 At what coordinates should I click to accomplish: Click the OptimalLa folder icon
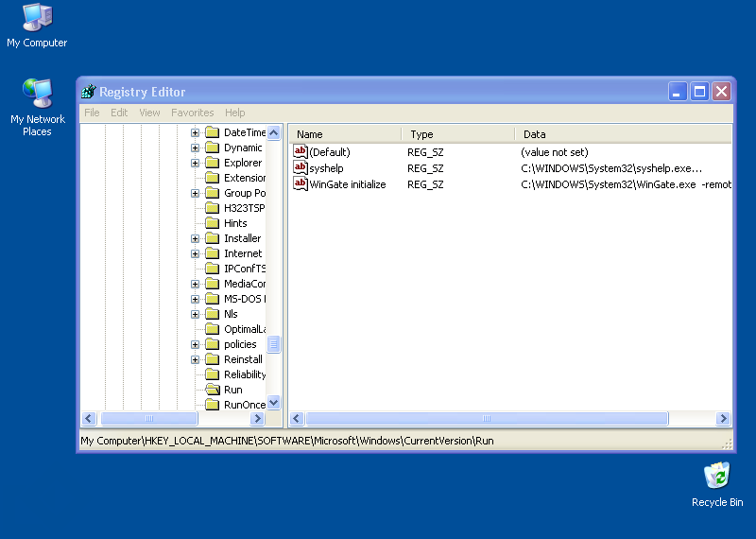[x=212, y=329]
